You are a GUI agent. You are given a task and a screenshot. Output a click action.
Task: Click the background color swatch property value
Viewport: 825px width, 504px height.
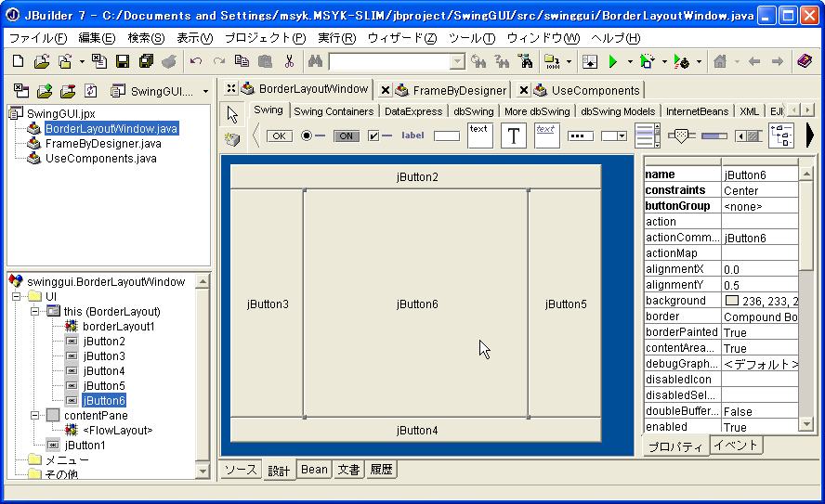731,301
